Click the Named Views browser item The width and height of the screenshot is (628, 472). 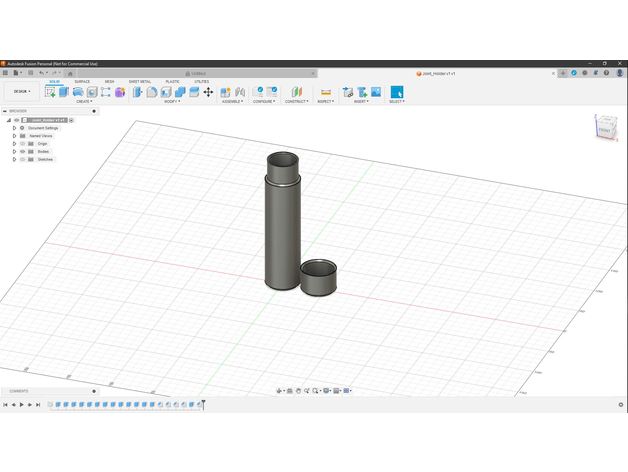pos(41,135)
